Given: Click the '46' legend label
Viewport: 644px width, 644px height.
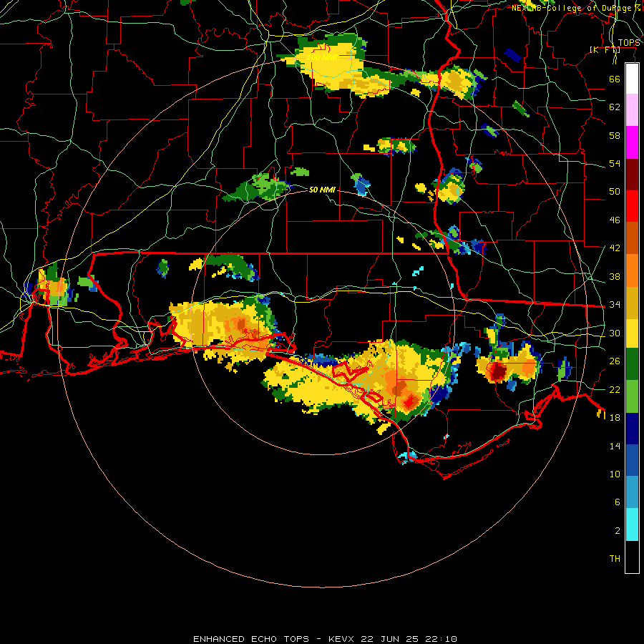Looking at the screenshot, I should click(615, 220).
